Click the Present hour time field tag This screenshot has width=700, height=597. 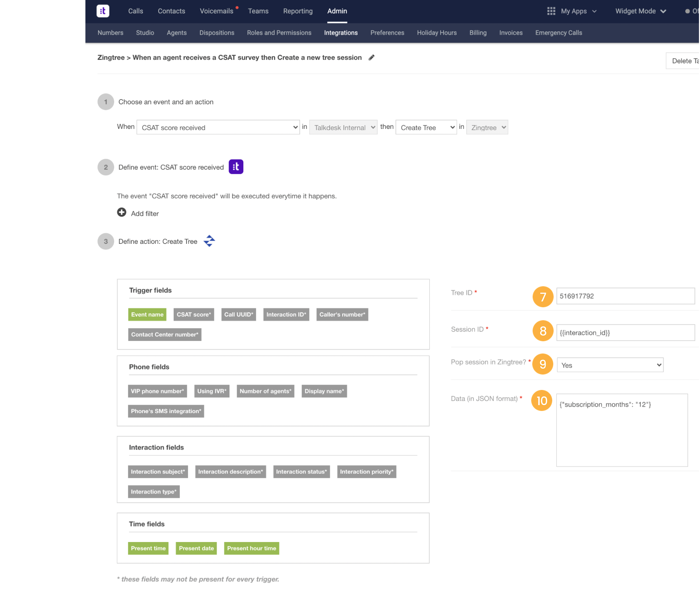[x=251, y=549]
